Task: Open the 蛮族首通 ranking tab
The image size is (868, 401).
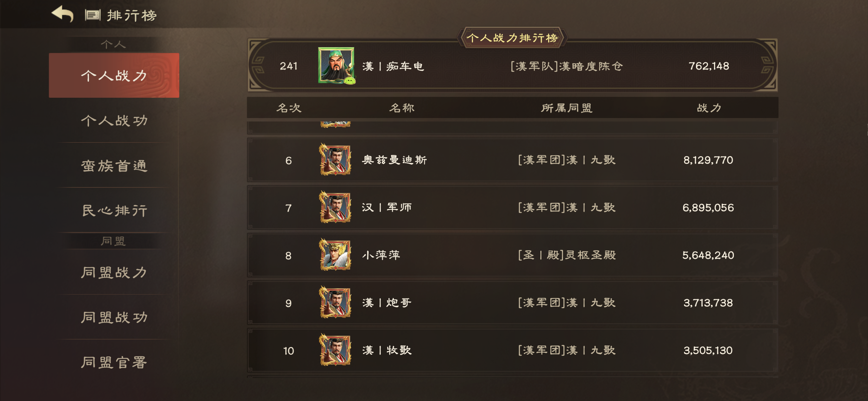Action: (x=114, y=165)
